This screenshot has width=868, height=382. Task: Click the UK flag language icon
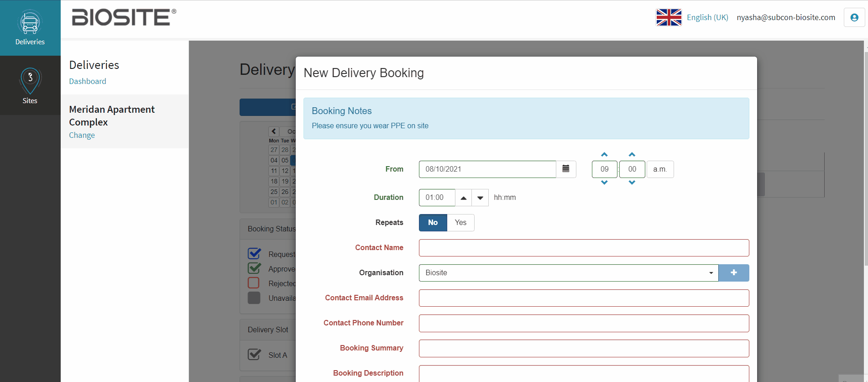669,17
